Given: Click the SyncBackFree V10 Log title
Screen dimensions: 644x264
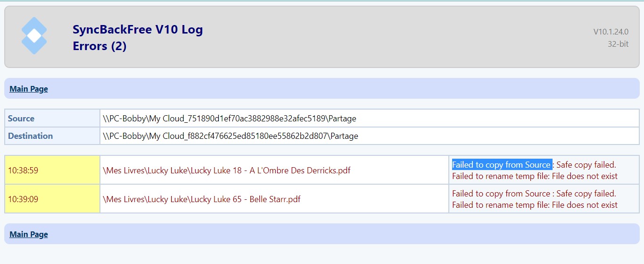Looking at the screenshot, I should (x=138, y=30).
